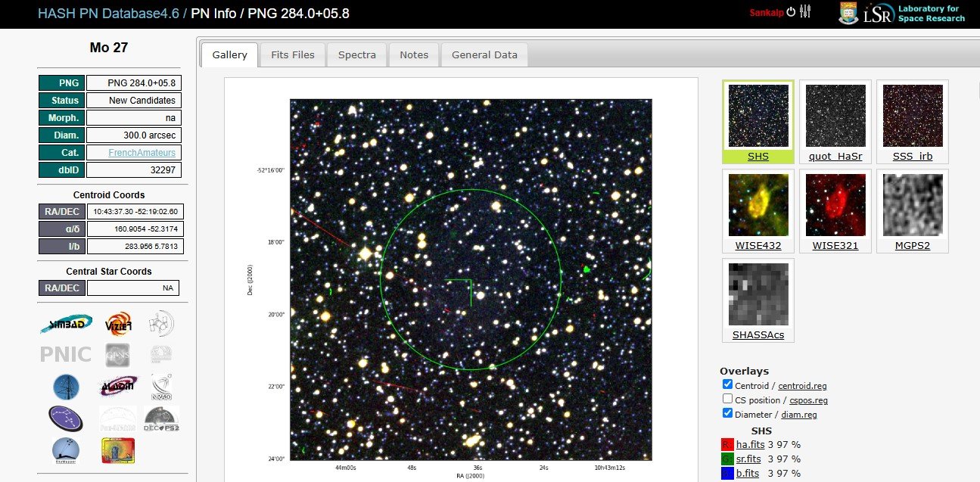
Task: Select the MGPS2 grayscale thumbnail
Action: point(913,205)
